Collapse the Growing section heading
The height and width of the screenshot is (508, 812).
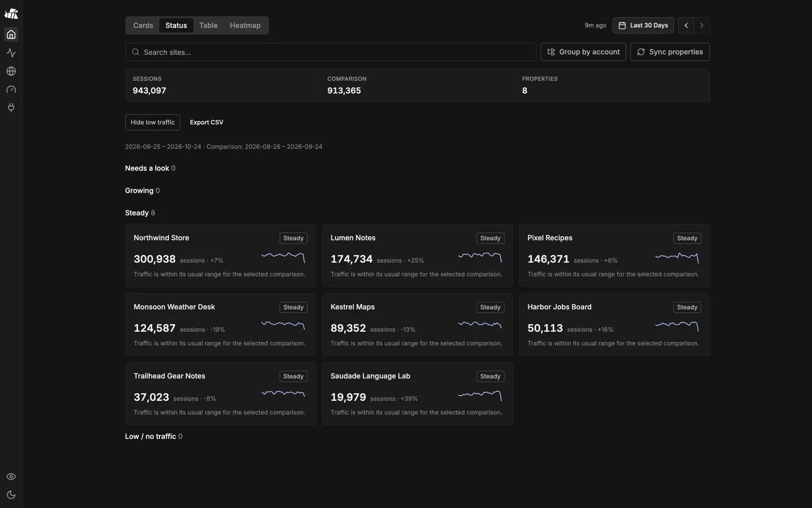(143, 190)
